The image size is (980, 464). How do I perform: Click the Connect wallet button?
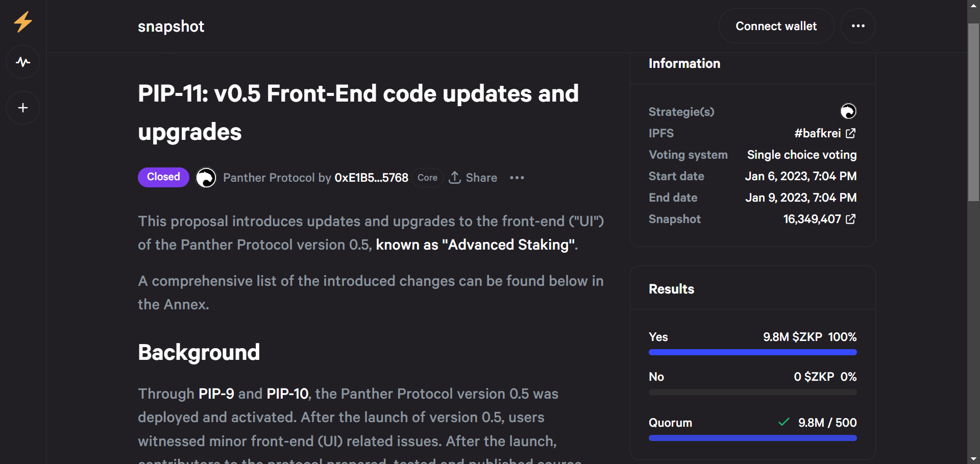click(x=776, y=26)
